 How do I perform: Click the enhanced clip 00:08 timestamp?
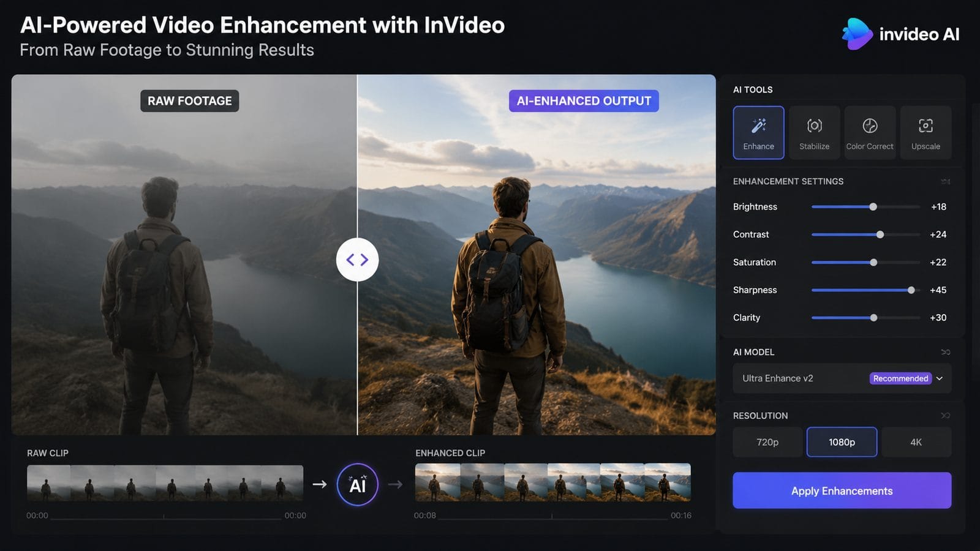point(425,515)
